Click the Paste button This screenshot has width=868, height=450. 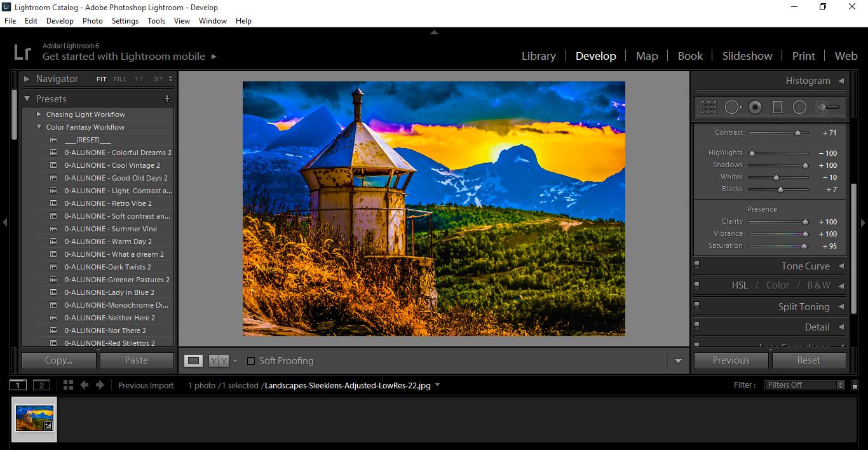(137, 360)
